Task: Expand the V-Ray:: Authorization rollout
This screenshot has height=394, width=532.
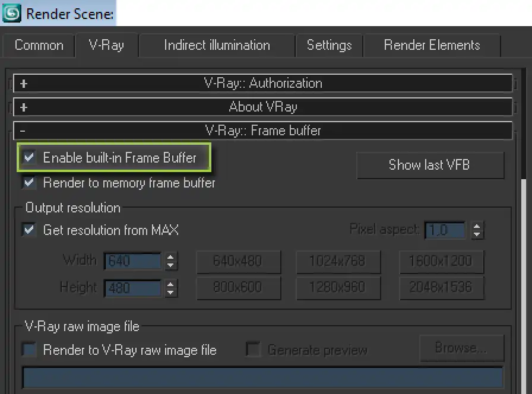Action: 262,83
